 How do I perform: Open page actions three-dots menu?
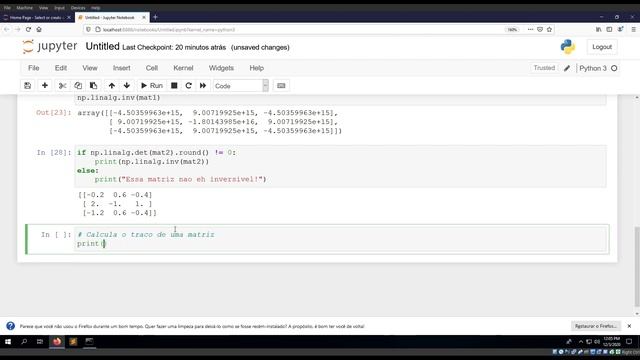point(530,29)
